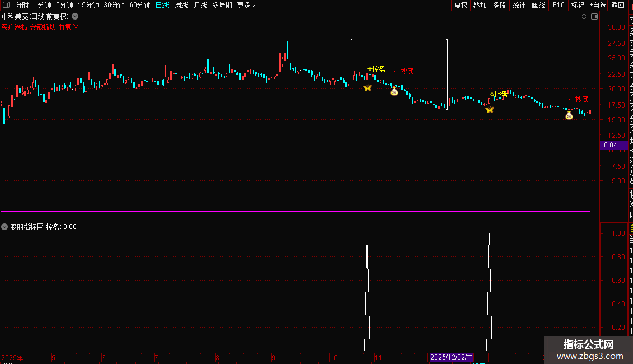Click the first butterfly signal icon
Viewport: 633px width, 364px height.
[367, 88]
